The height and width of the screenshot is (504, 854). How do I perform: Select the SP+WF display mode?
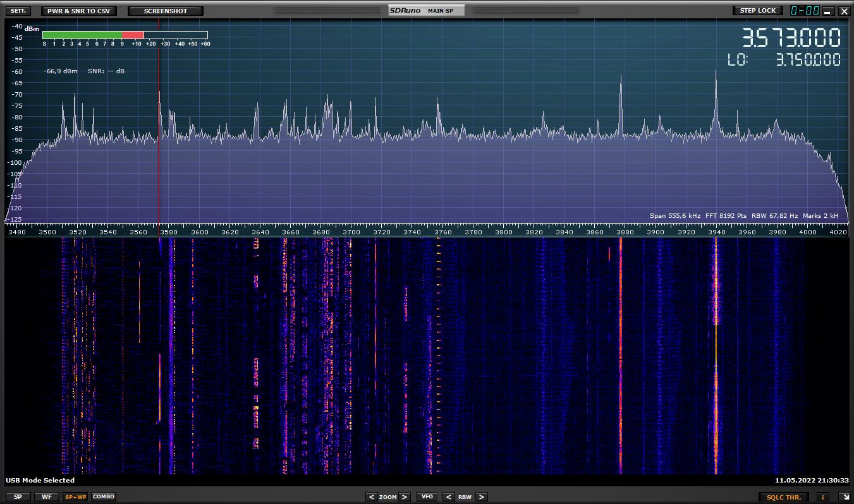75,497
